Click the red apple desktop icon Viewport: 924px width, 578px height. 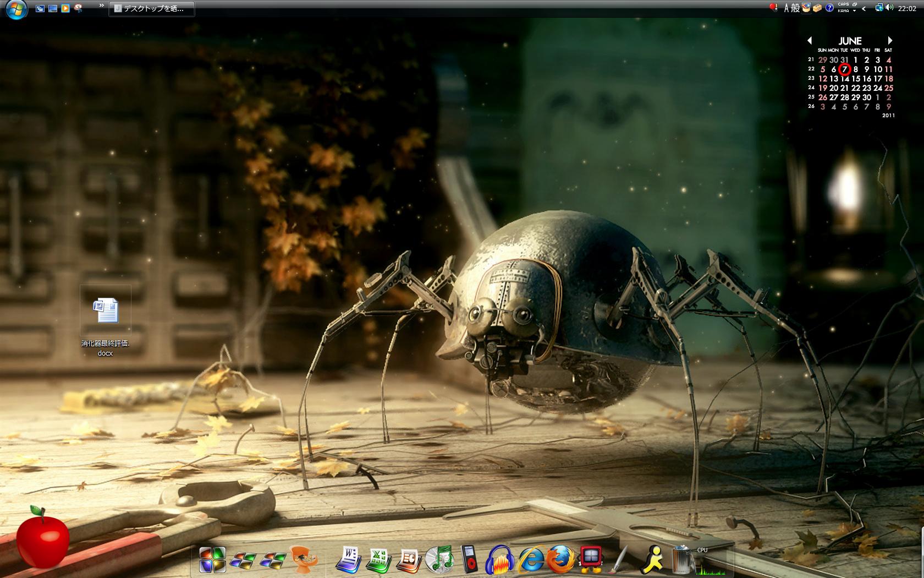tap(43, 537)
